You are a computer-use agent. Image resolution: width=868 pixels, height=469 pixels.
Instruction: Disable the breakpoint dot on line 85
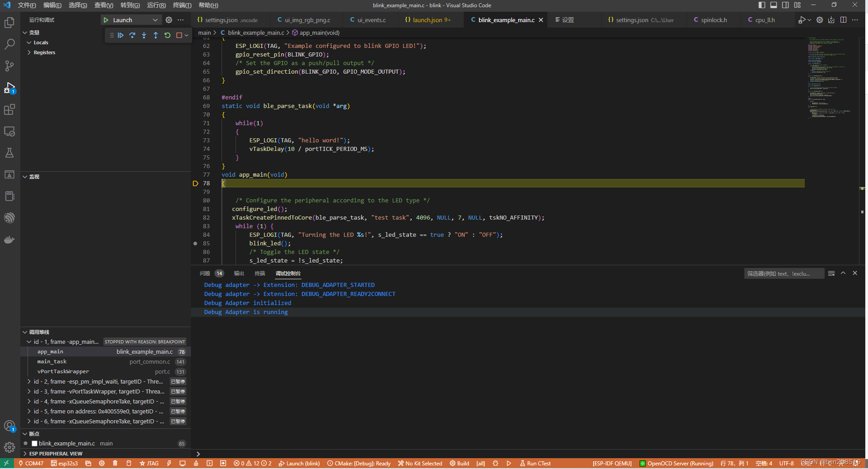click(195, 244)
